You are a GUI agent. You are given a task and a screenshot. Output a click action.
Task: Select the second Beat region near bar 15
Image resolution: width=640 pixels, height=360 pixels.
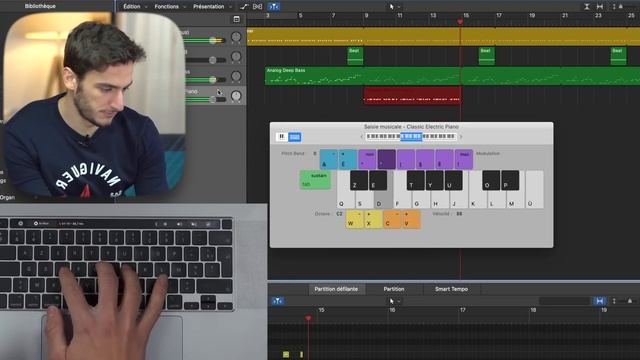point(487,56)
